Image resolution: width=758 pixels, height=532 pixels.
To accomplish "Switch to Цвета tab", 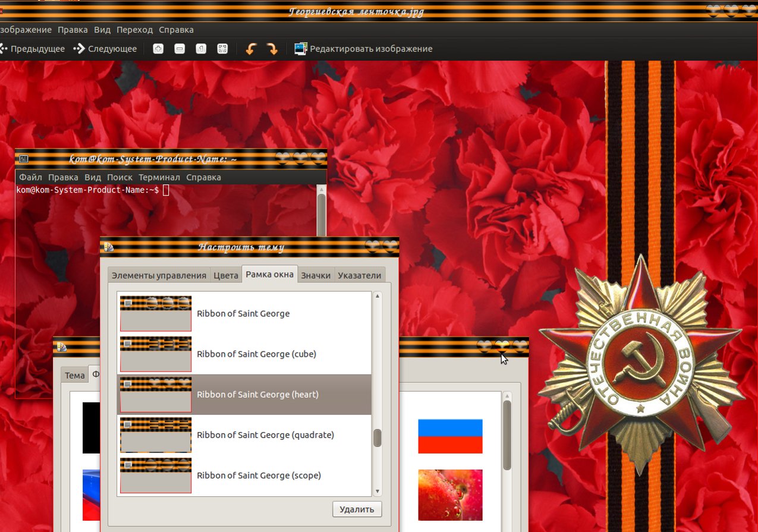I will click(x=226, y=275).
